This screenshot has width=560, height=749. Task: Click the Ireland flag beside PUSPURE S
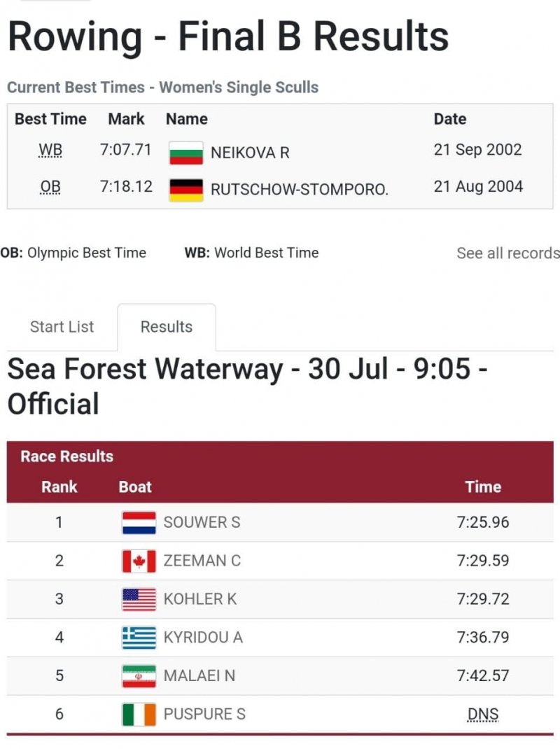[x=139, y=715]
